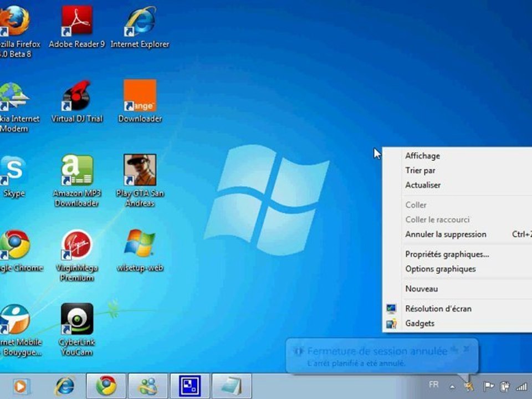Open Propriétés graphiques... from the menu

457,254
